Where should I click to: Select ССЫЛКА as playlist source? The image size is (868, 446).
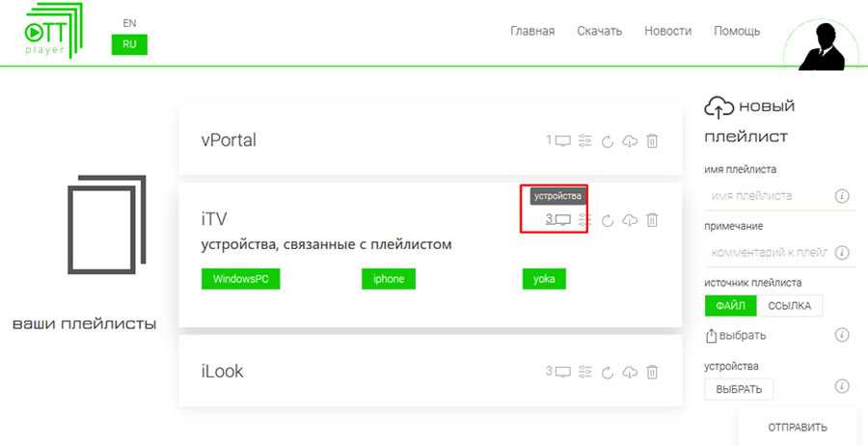pos(790,306)
